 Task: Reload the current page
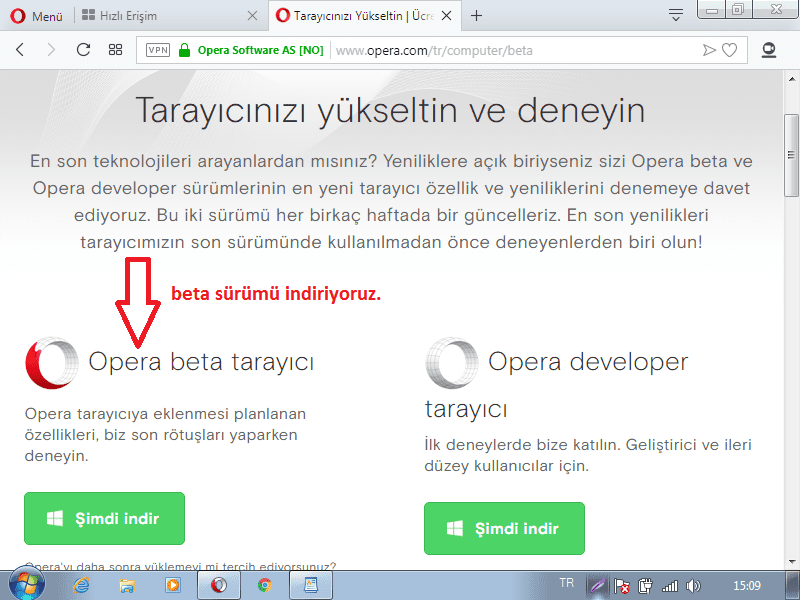click(83, 49)
